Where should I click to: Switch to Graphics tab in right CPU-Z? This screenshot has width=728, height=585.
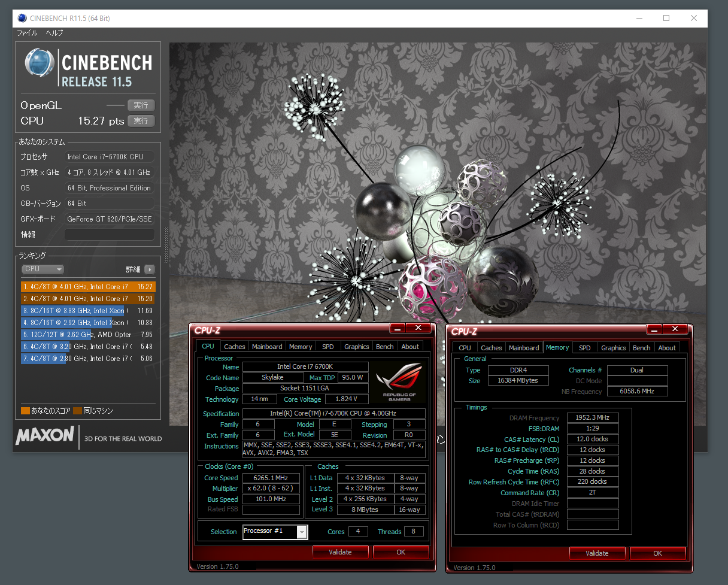[614, 348]
